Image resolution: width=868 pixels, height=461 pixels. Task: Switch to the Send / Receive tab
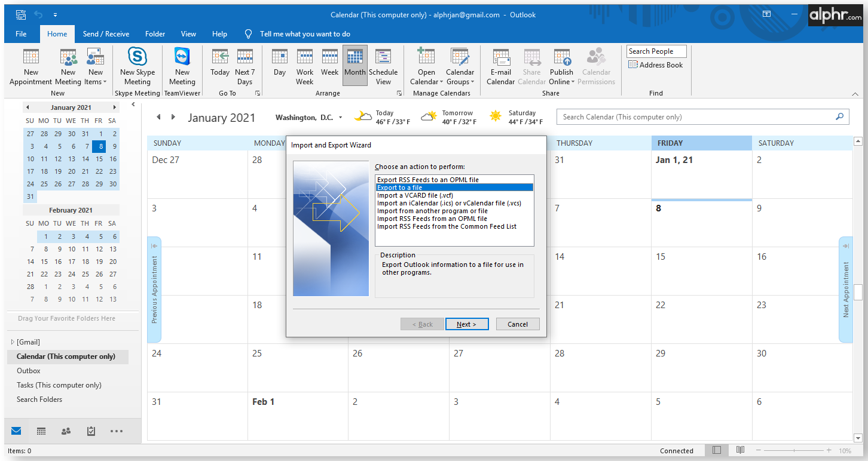[x=106, y=34]
